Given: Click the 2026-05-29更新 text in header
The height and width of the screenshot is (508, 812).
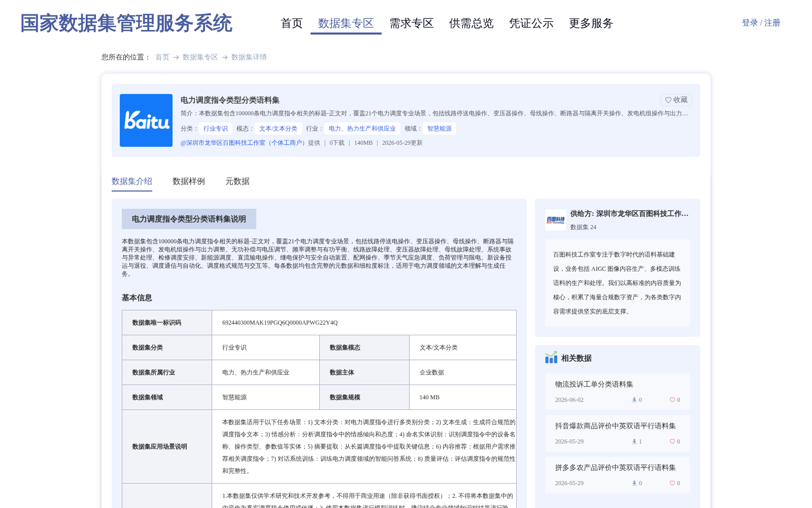Looking at the screenshot, I should click(x=402, y=143).
